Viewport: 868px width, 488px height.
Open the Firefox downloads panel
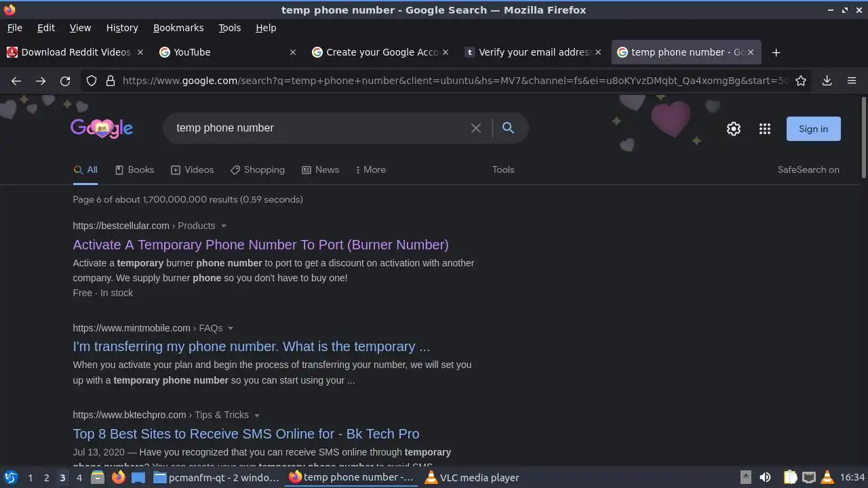pos(827,81)
